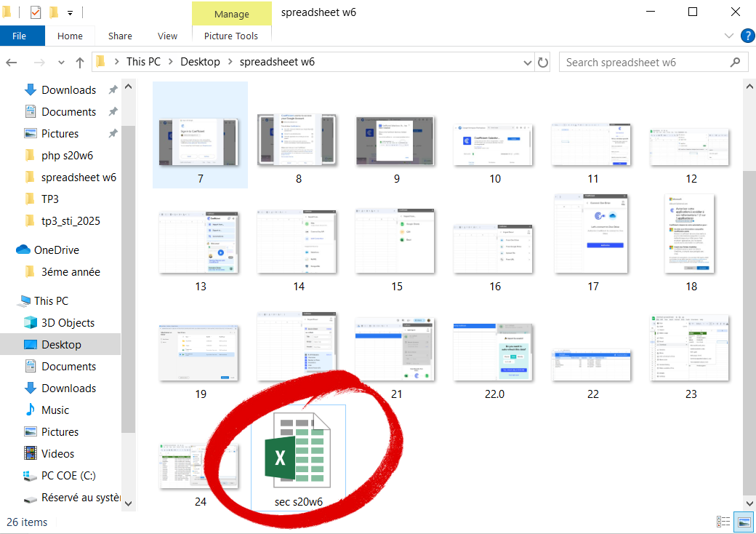
Task: Open the Videos folder
Action: [57, 454]
